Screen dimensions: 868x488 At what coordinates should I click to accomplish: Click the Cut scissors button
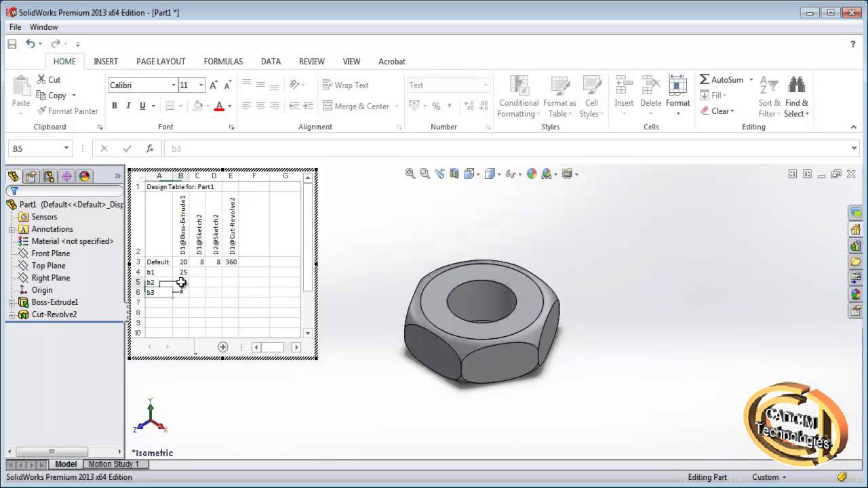point(49,79)
